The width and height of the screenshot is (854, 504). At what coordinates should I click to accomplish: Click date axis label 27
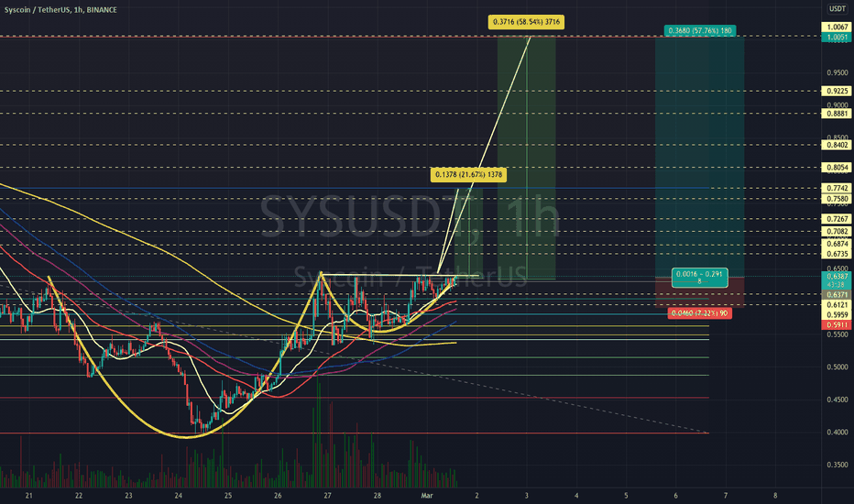pyautogui.click(x=327, y=495)
